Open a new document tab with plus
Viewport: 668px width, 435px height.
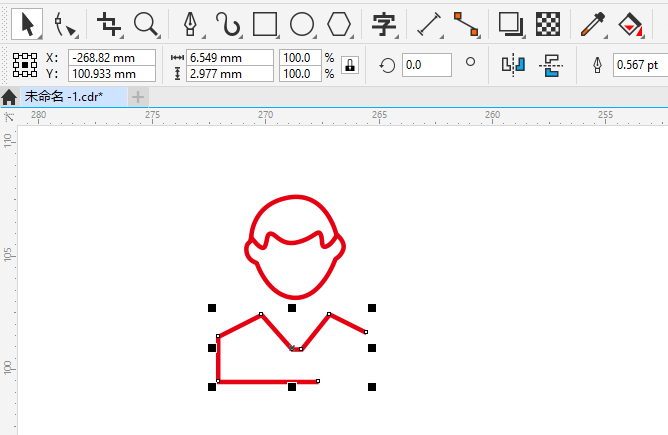(138, 97)
